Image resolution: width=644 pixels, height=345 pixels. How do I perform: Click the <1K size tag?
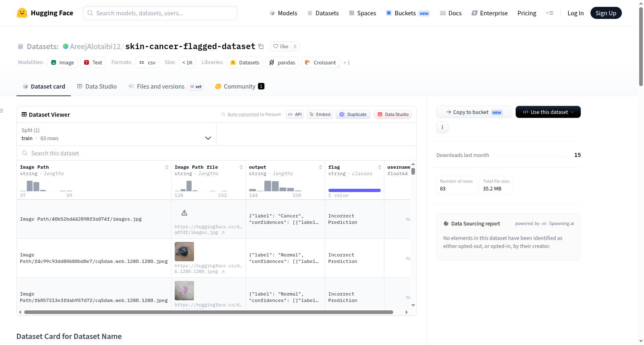point(187,62)
